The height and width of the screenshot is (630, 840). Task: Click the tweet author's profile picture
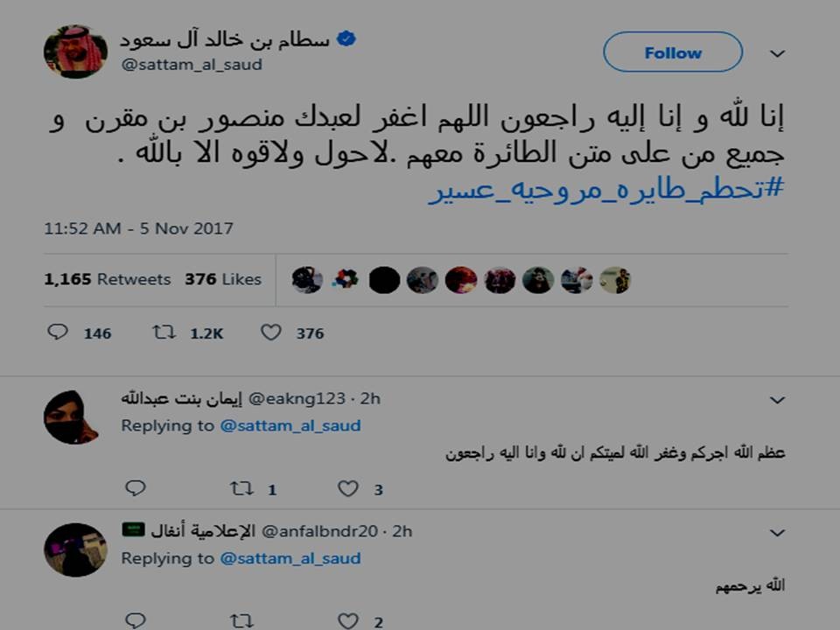coord(75,52)
